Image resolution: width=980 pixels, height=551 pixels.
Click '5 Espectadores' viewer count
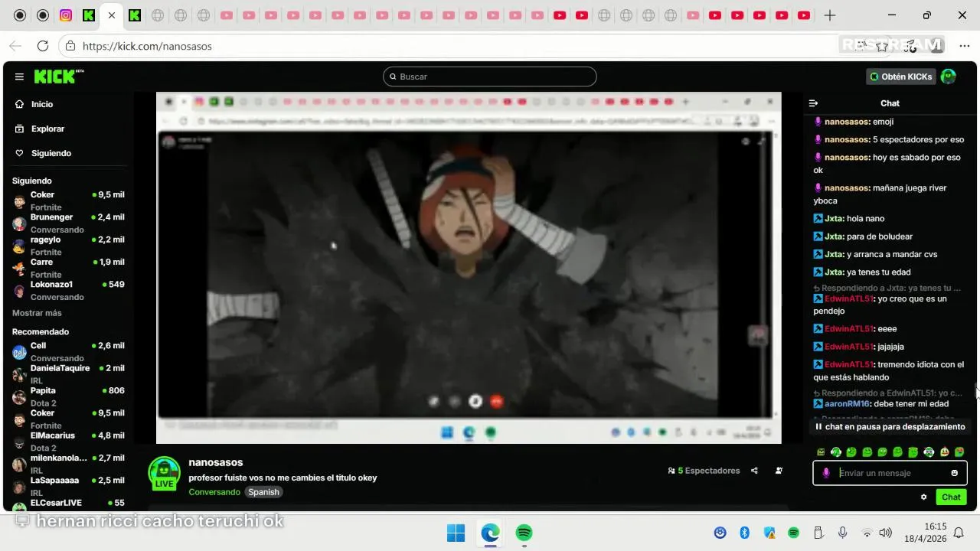pyautogui.click(x=704, y=471)
